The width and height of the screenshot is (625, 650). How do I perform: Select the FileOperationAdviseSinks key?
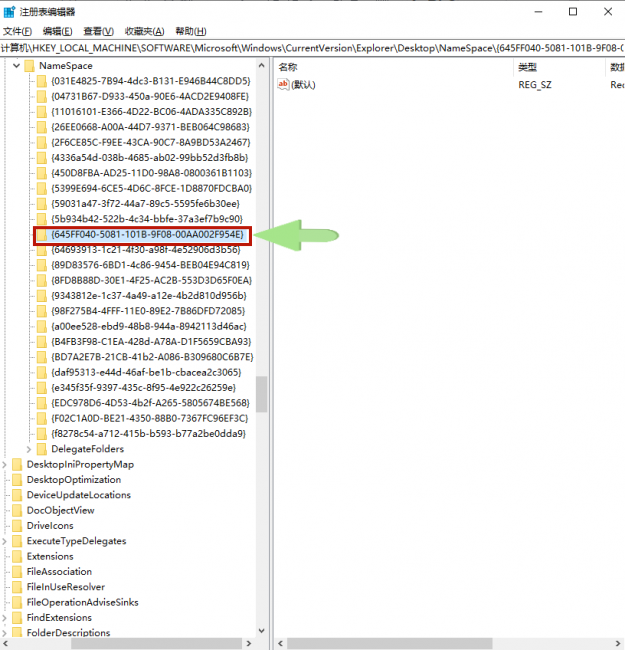82,602
